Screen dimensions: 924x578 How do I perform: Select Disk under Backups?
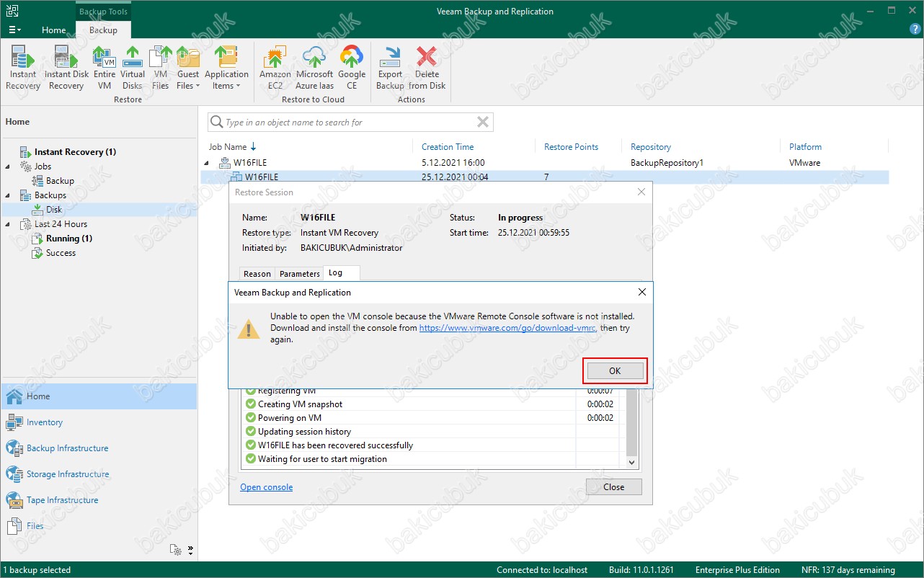click(x=54, y=210)
